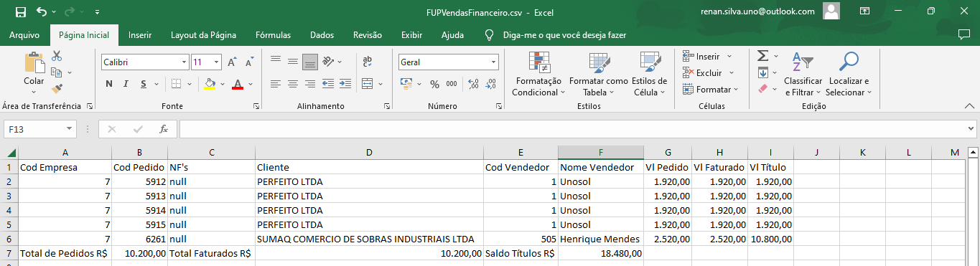
Task: Open Localizar e Selecionar menu
Action: pos(849,74)
